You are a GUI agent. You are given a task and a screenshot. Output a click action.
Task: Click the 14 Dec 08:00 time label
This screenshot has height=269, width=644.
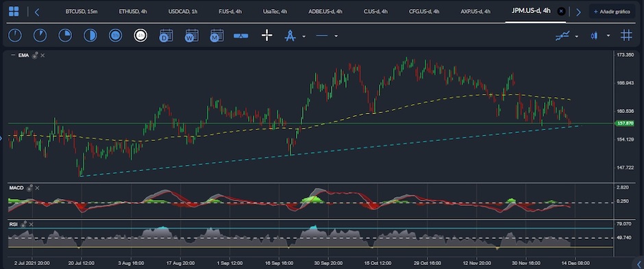[x=575, y=263]
